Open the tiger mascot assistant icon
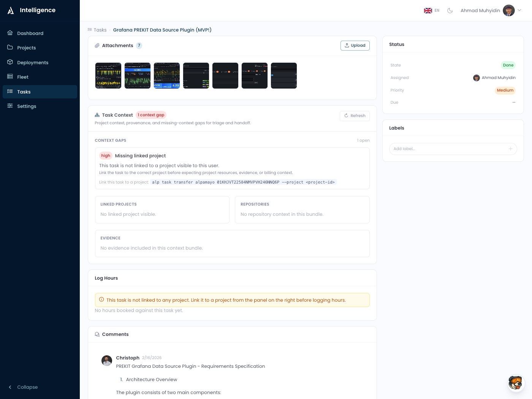Screen dimensions: 532x399 516,383
